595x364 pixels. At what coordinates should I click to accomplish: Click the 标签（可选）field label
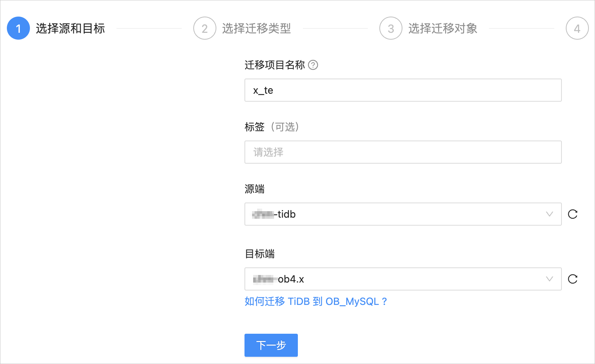pos(272,127)
